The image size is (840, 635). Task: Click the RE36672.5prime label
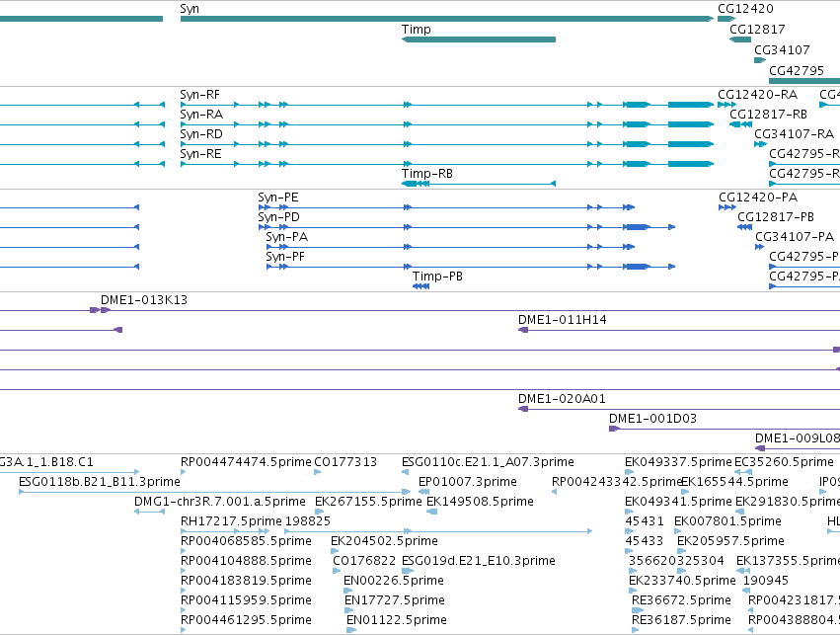tap(681, 600)
